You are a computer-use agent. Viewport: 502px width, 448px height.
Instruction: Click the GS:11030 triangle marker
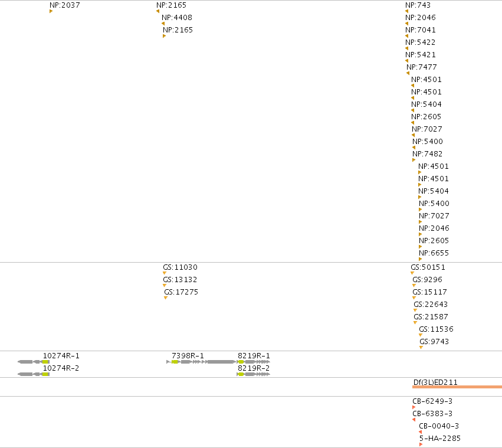pos(165,273)
